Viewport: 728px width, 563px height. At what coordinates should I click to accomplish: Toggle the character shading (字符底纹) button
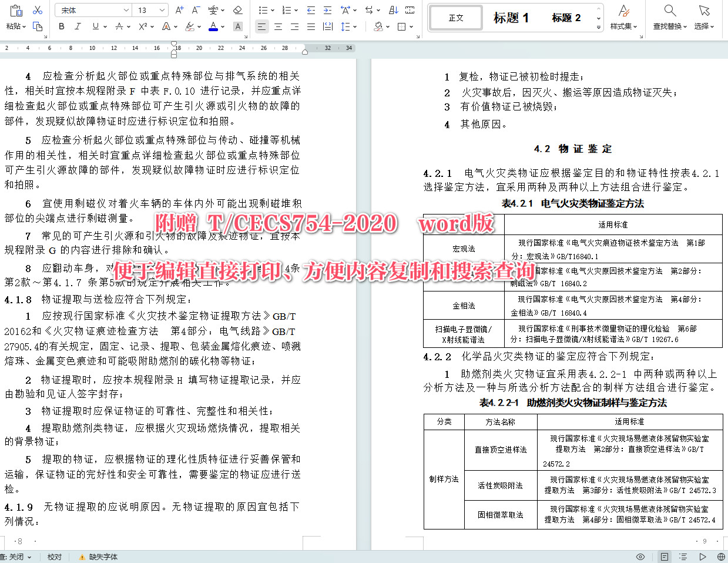point(238,26)
